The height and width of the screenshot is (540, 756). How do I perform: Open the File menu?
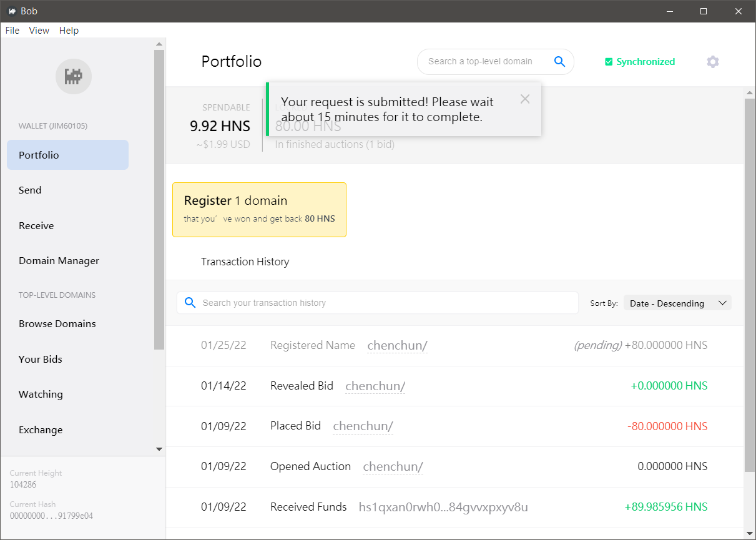coord(12,31)
